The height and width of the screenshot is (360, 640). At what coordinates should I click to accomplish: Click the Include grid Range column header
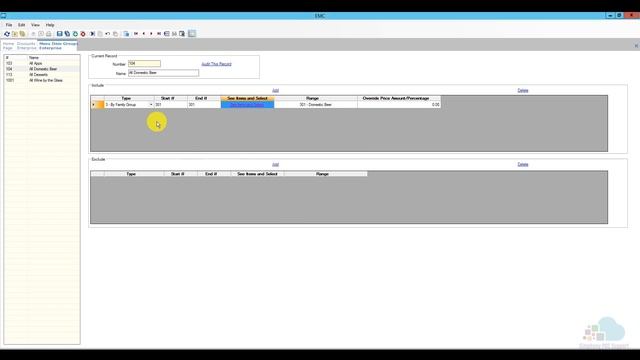316,98
